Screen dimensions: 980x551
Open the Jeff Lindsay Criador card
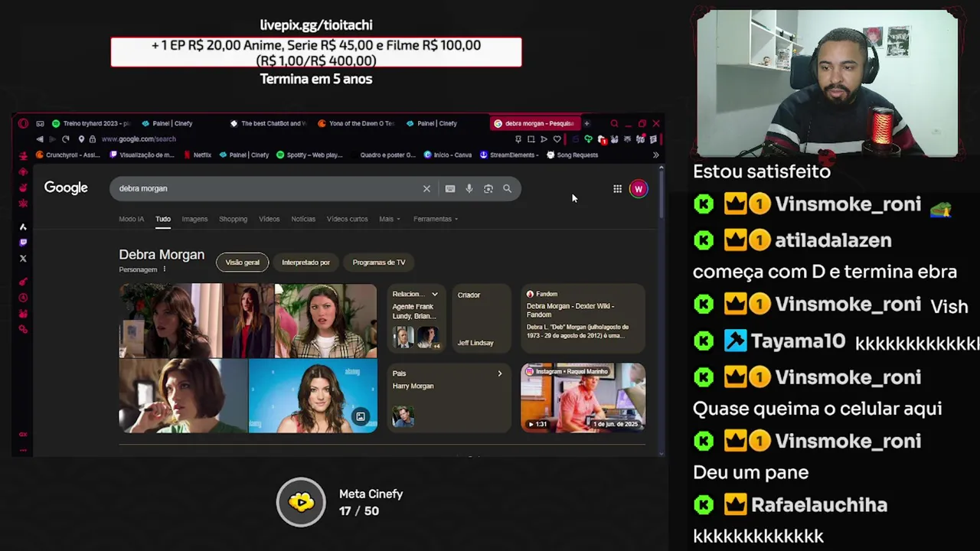click(x=483, y=318)
